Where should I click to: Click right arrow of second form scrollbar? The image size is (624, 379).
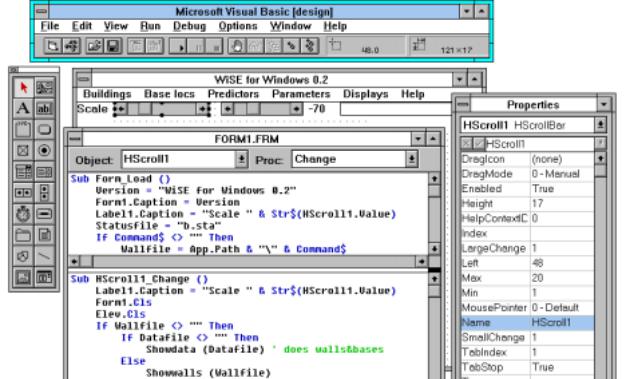coord(296,109)
